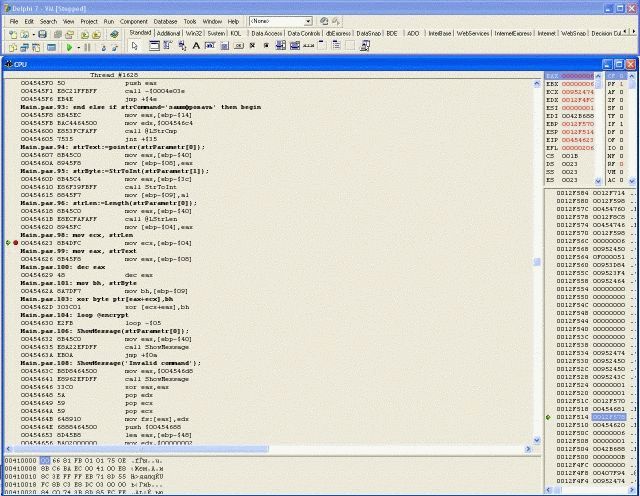Pick the OK Button component icon
640x496 pixels.
click(x=238, y=46)
